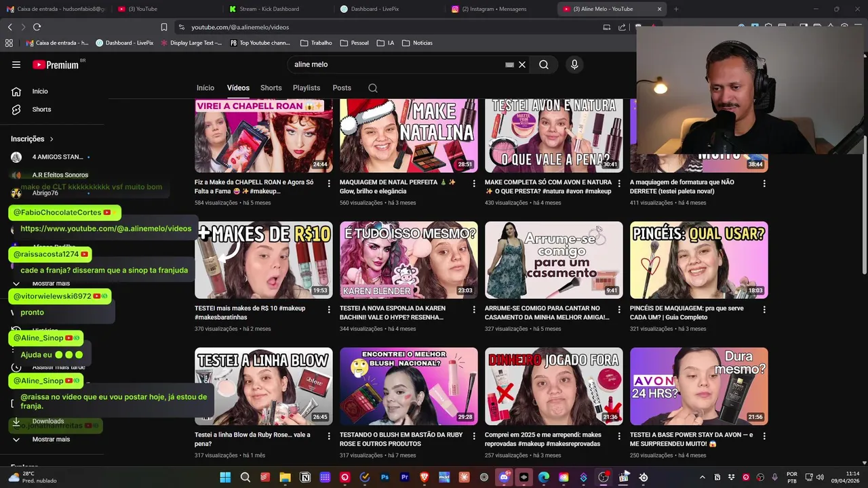
Task: Open options for 'MAQUIAGEM DE NATAL PERFEITA' video
Action: (x=474, y=184)
